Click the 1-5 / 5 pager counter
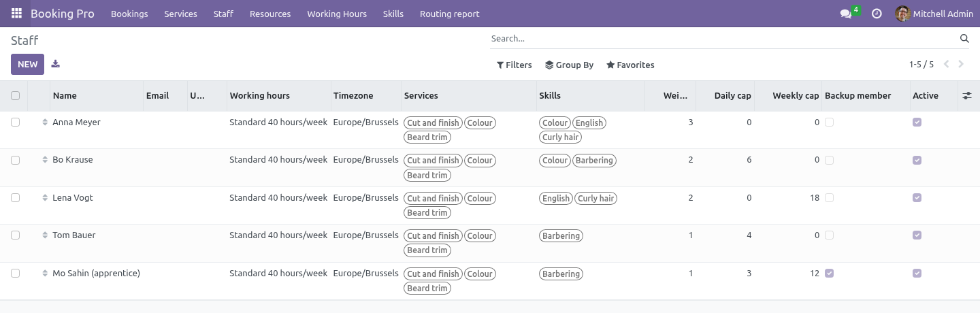The width and height of the screenshot is (980, 313). [921, 65]
